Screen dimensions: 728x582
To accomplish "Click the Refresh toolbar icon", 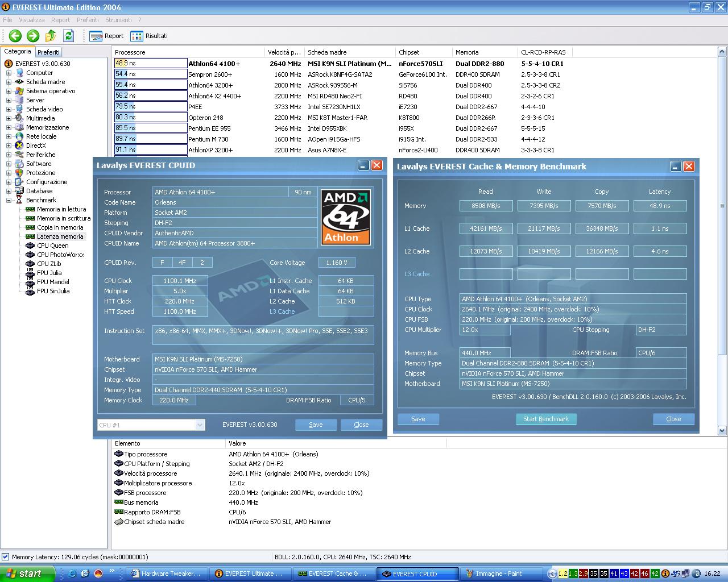I will pos(68,36).
